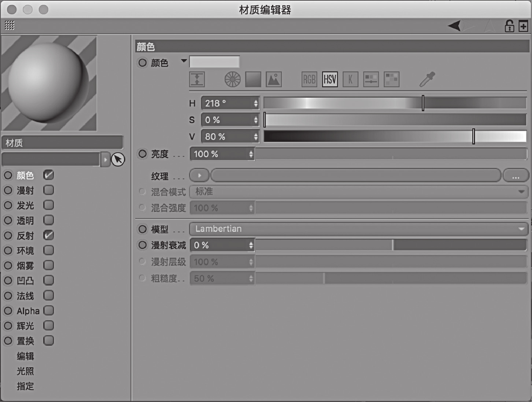The image size is (532, 402).
Task: Enable the 置换 channel checkbox
Action: 49,340
